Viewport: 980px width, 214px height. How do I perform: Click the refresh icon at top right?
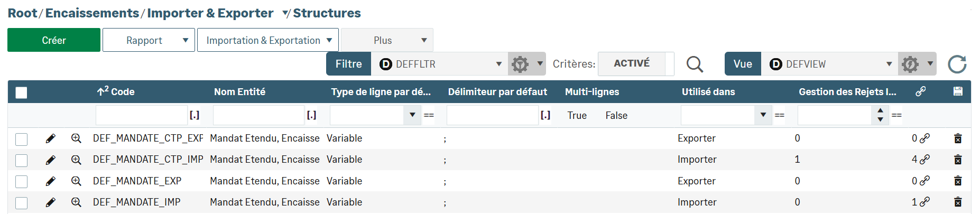coord(957,64)
